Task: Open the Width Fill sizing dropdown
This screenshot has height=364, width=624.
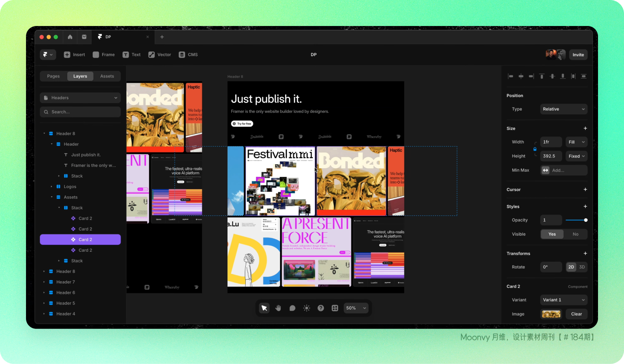Action: click(577, 142)
